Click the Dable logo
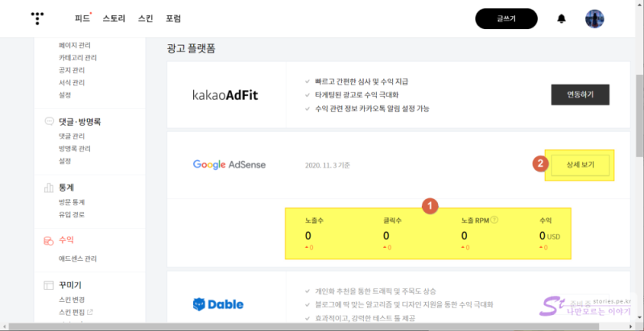The image size is (644, 331). [x=218, y=304]
